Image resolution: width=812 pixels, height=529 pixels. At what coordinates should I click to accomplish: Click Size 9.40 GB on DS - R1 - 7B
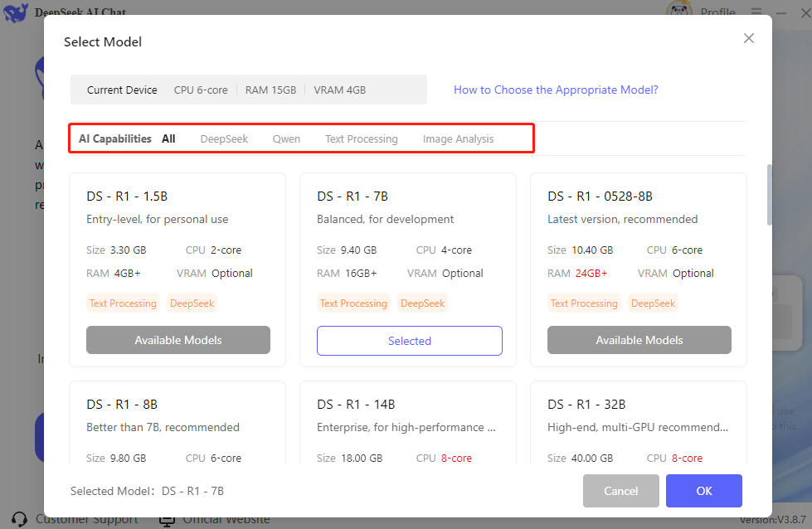347,250
